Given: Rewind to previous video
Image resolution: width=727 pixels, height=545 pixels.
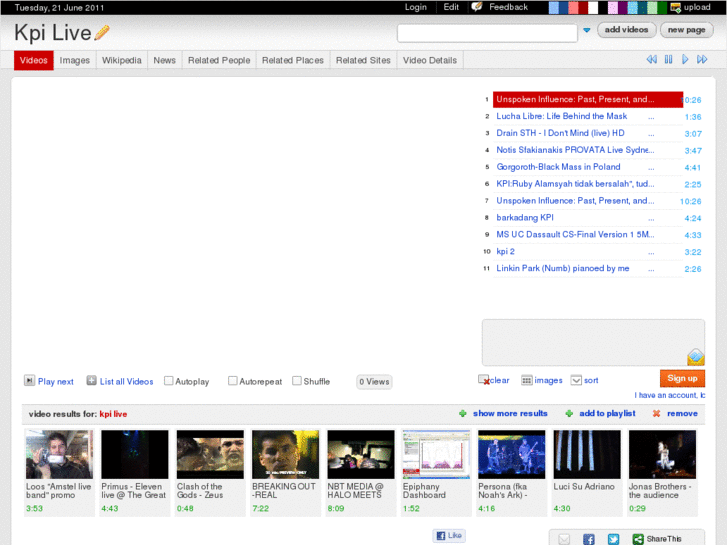Looking at the screenshot, I should (651, 59).
